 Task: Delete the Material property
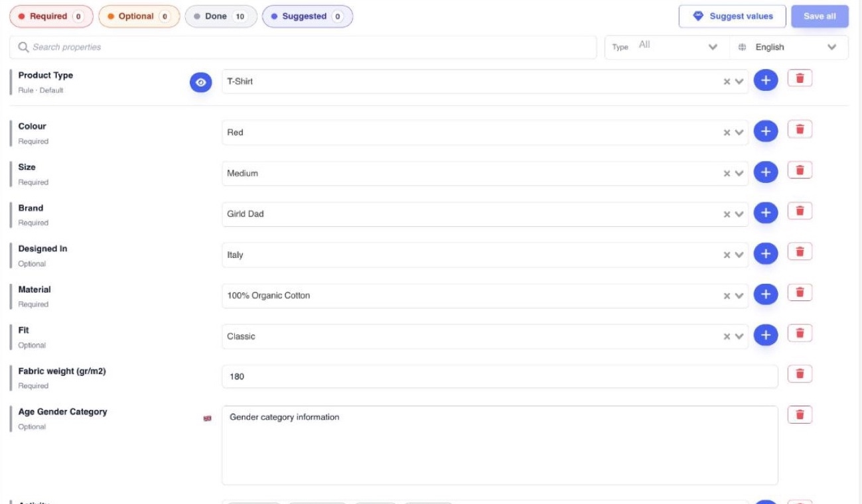[800, 293]
